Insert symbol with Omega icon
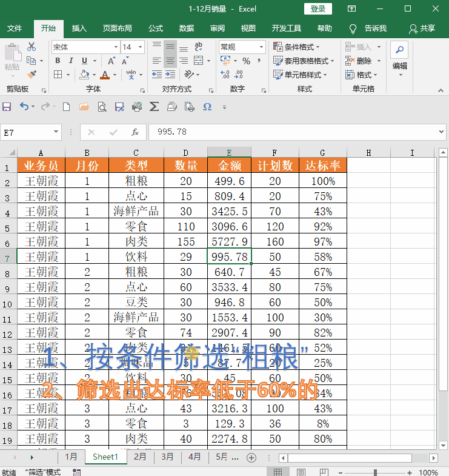Viewport: 449px width, 476px height. [x=207, y=107]
